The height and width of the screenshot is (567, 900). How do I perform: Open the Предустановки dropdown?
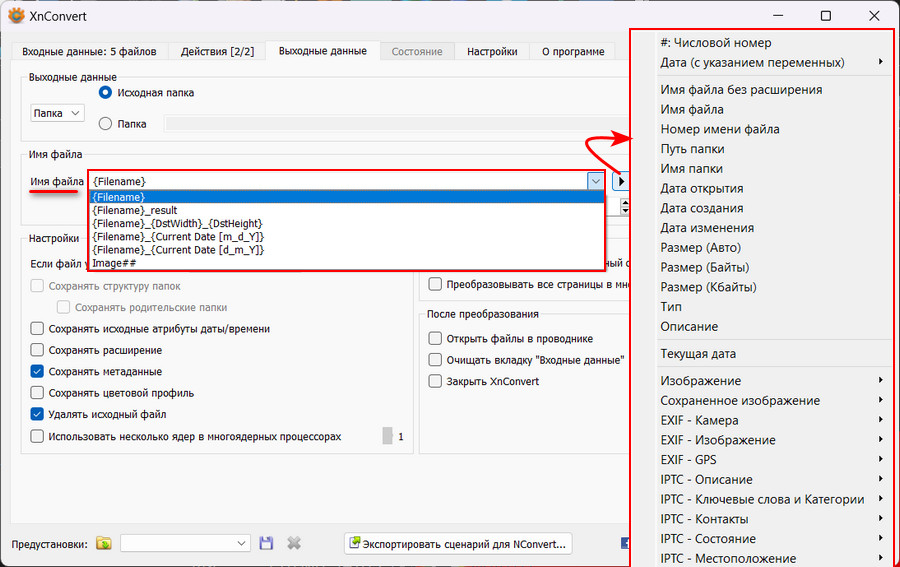point(185,543)
